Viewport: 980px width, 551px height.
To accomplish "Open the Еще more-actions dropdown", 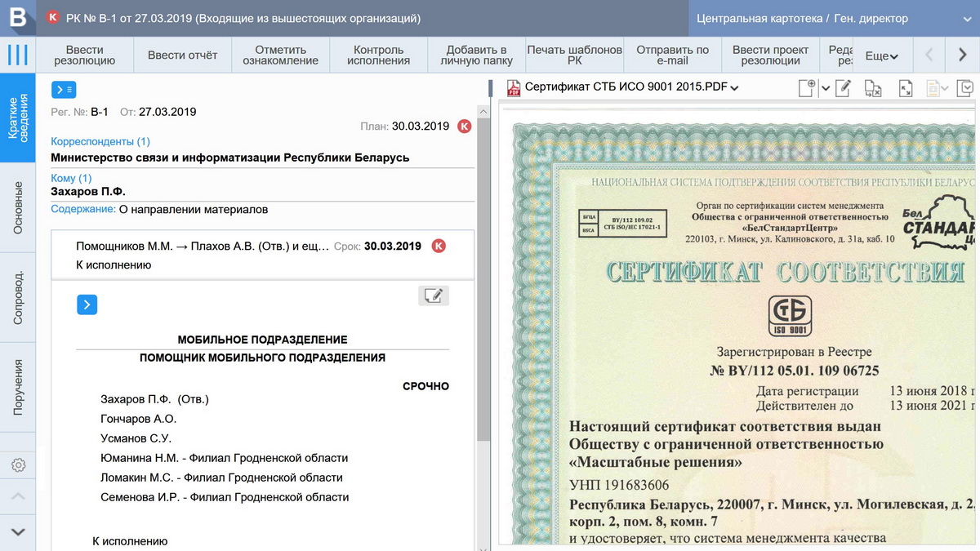I will pyautogui.click(x=882, y=56).
